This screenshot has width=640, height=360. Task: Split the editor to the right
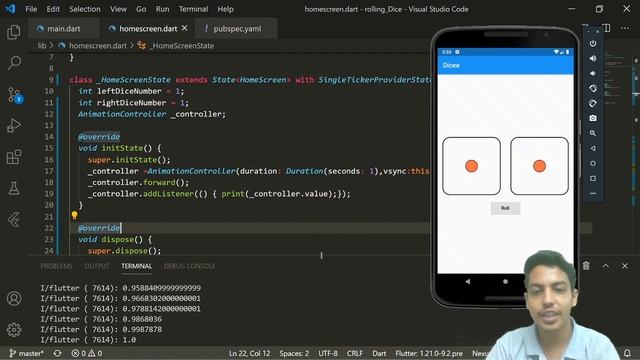pyautogui.click(x=607, y=28)
